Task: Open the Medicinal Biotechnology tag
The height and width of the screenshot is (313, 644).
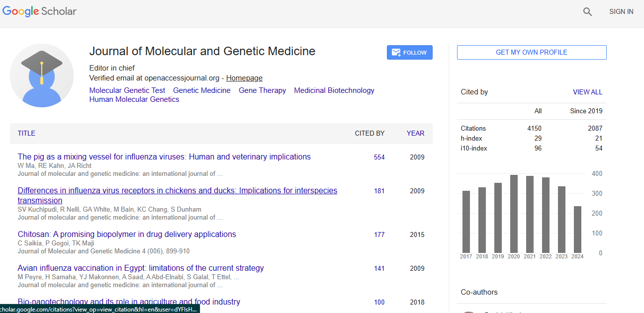Action: [334, 90]
